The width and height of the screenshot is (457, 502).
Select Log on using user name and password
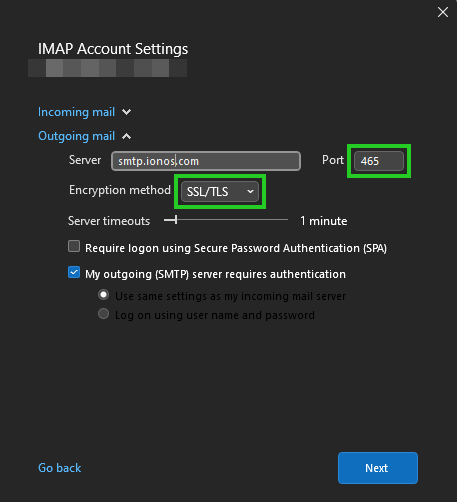(x=103, y=314)
